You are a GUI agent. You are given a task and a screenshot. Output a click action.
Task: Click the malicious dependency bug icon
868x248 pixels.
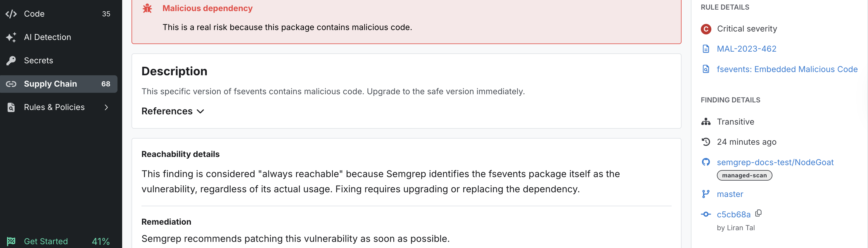[148, 8]
